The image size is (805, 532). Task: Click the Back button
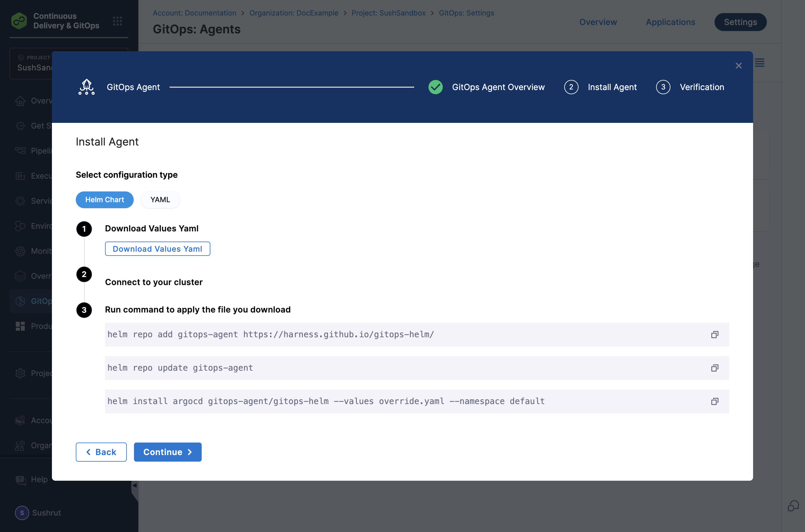click(101, 452)
